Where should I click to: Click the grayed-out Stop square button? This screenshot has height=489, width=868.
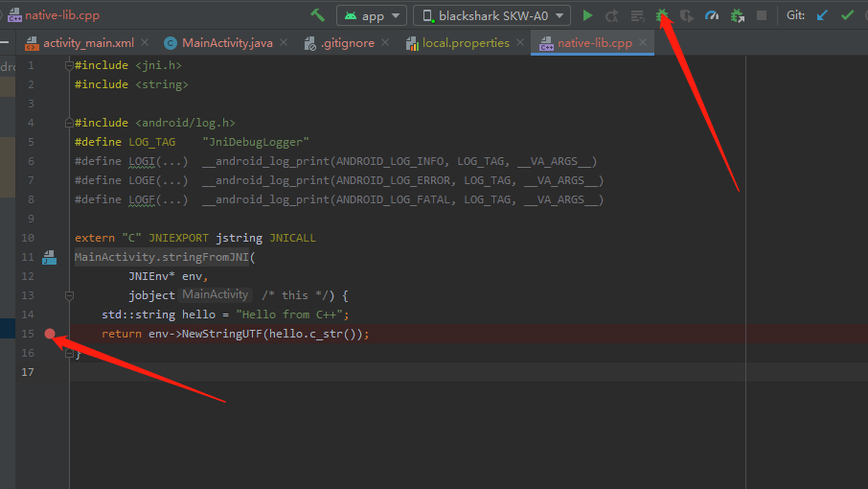(762, 15)
